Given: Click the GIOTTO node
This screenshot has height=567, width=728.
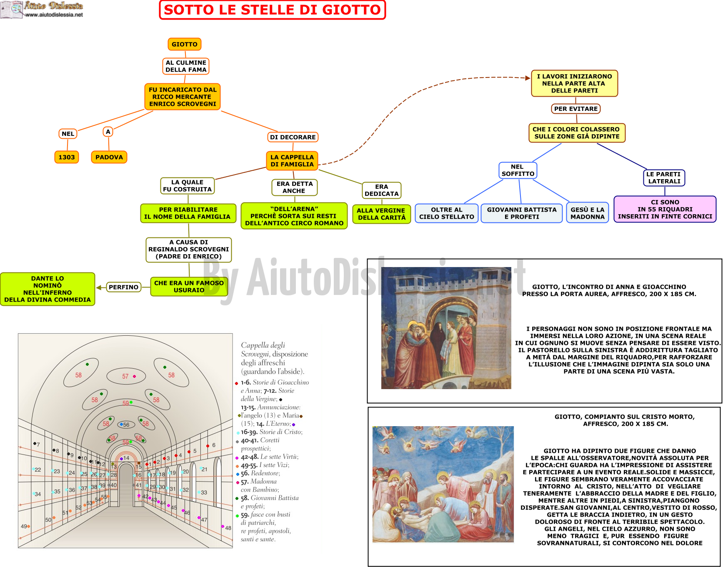Looking at the screenshot, I should coord(185,44).
